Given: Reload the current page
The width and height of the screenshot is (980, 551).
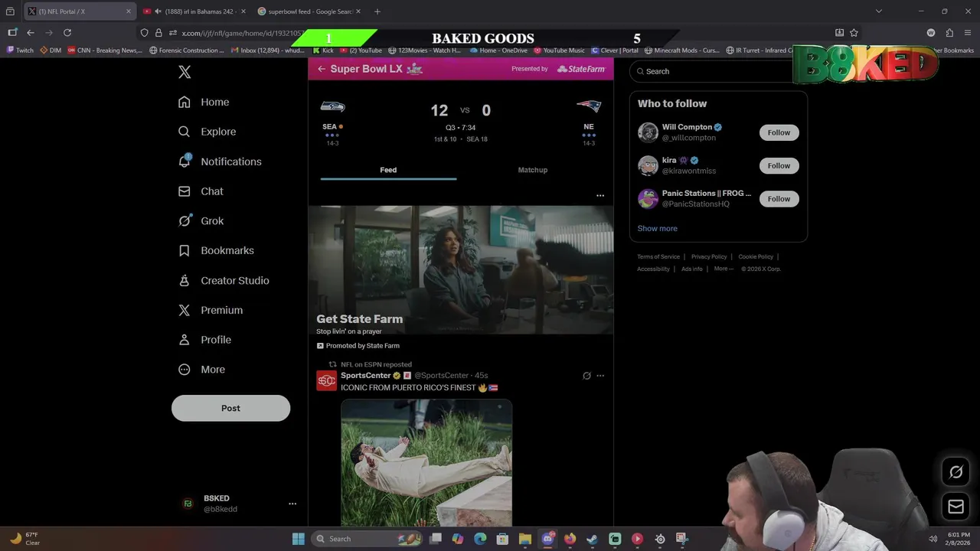Looking at the screenshot, I should 67,33.
